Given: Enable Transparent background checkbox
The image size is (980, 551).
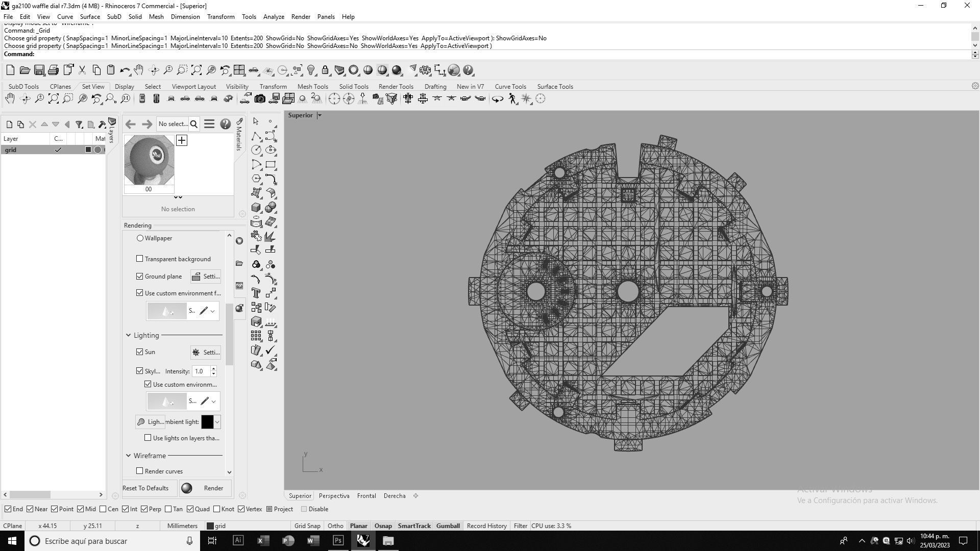Looking at the screenshot, I should pyautogui.click(x=139, y=259).
